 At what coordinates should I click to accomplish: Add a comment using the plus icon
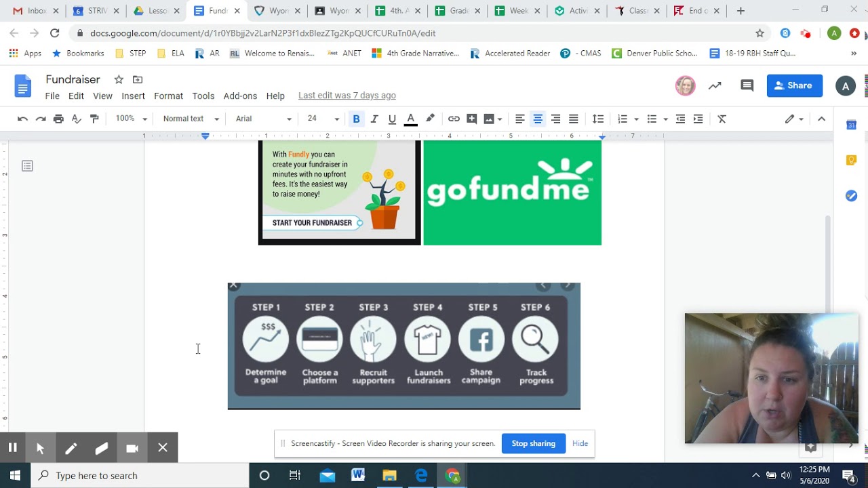point(472,119)
